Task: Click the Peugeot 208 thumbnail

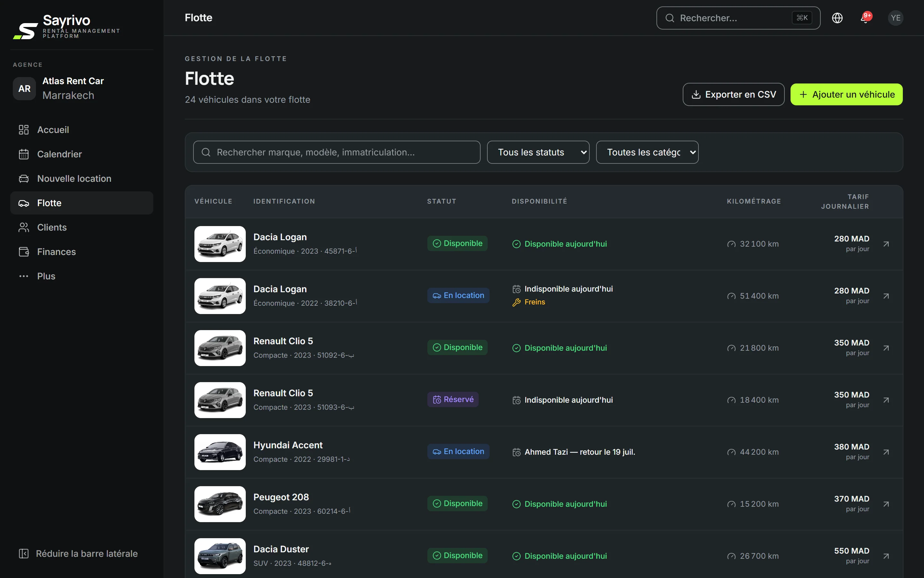Action: coord(220,504)
